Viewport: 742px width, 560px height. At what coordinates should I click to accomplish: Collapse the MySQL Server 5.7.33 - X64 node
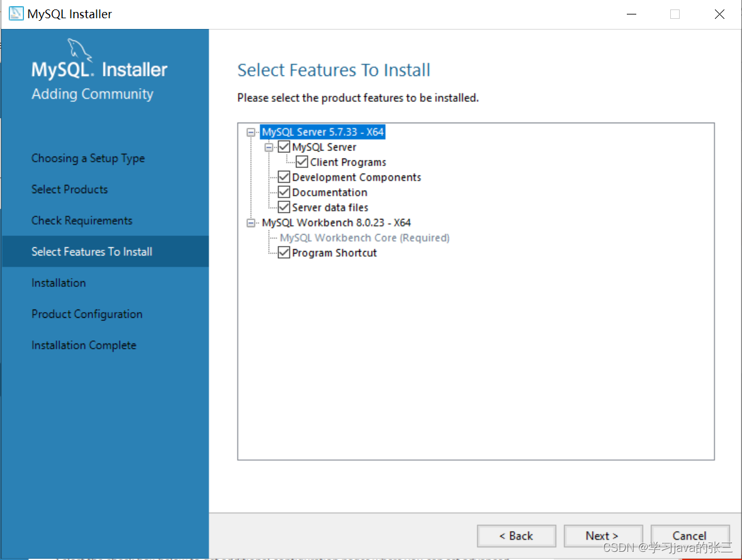click(x=251, y=132)
